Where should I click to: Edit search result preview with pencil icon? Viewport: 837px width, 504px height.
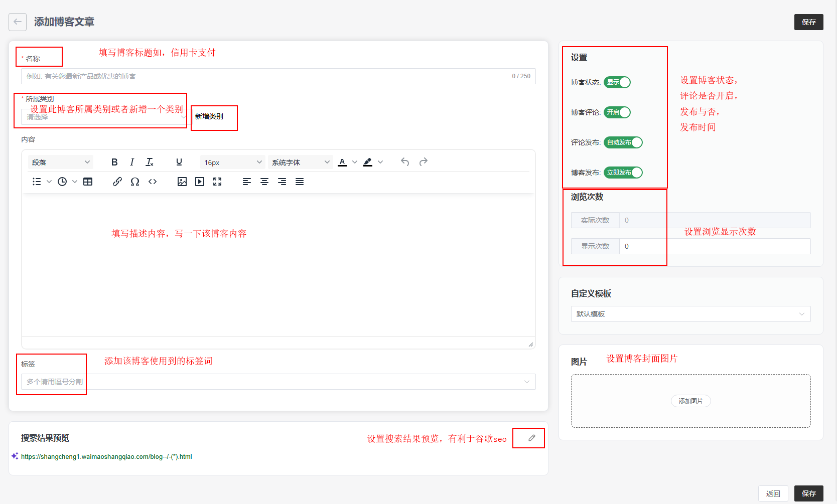(531, 438)
